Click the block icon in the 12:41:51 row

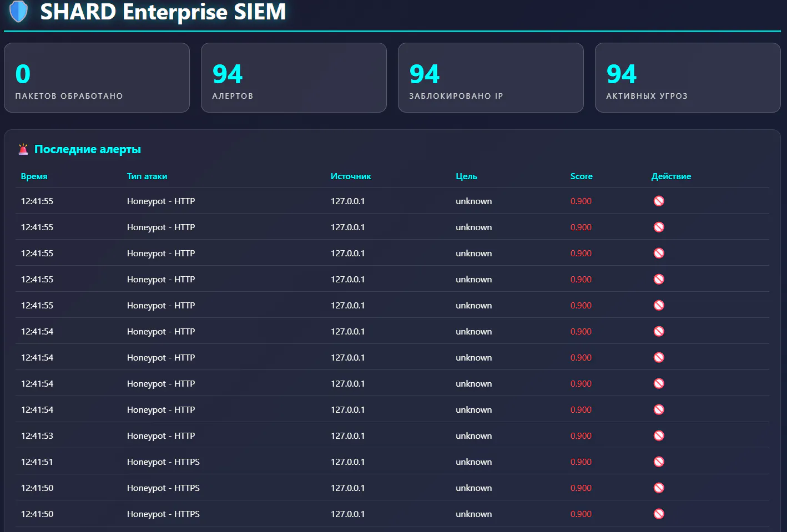(659, 462)
